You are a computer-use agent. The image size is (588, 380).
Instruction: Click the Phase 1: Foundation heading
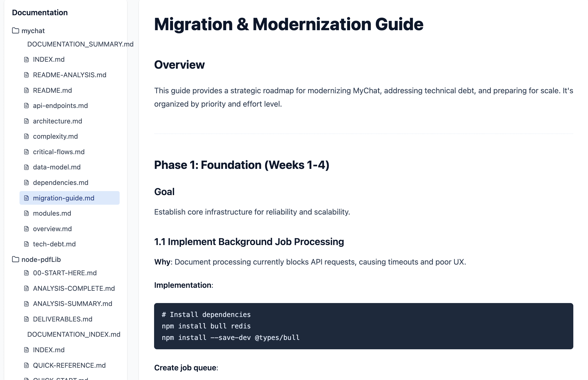coord(242,165)
